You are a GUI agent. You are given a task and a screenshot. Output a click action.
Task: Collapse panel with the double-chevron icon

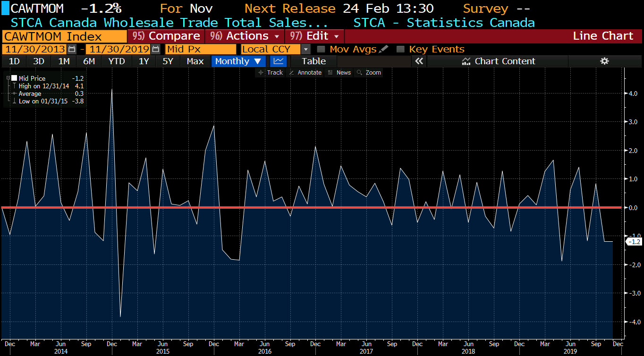point(418,61)
